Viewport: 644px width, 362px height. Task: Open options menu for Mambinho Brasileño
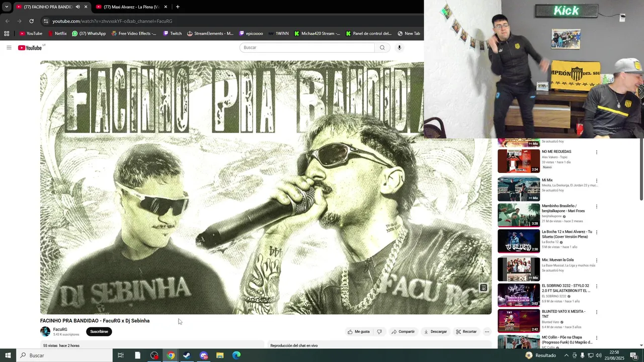[x=597, y=207]
